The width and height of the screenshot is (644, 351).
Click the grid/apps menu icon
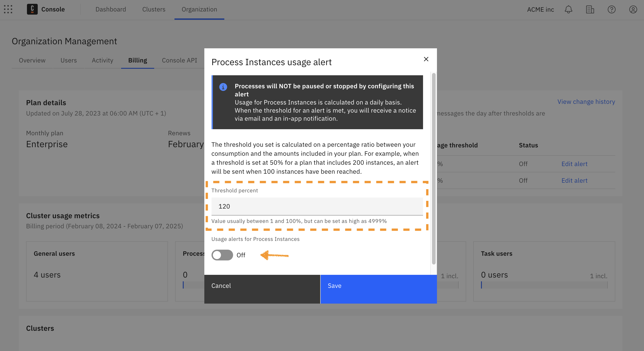pos(8,9)
